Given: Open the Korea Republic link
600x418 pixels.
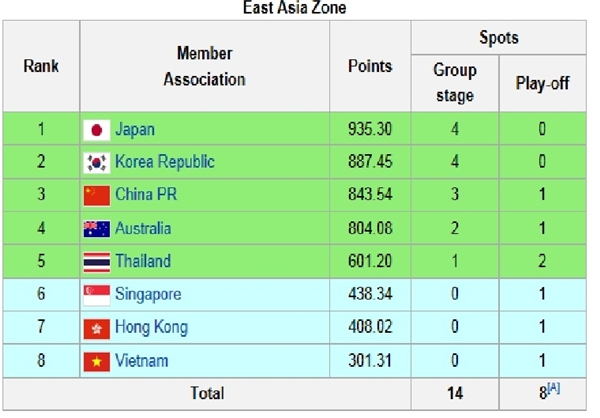Looking at the screenshot, I should pyautogui.click(x=165, y=162).
